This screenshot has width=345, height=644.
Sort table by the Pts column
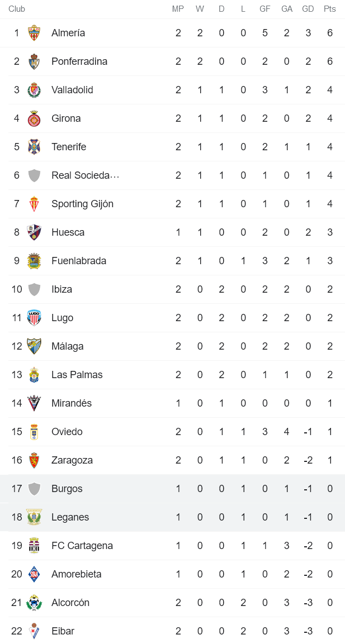click(329, 9)
